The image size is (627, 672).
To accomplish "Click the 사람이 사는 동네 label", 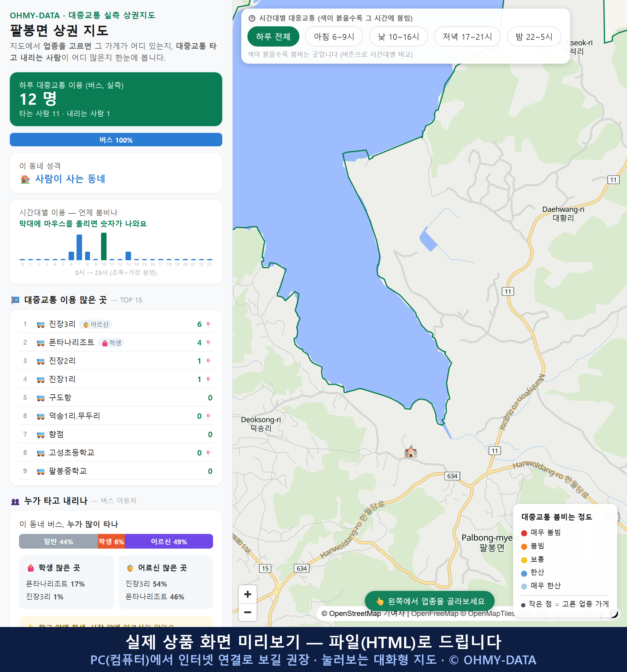I will tap(70, 179).
